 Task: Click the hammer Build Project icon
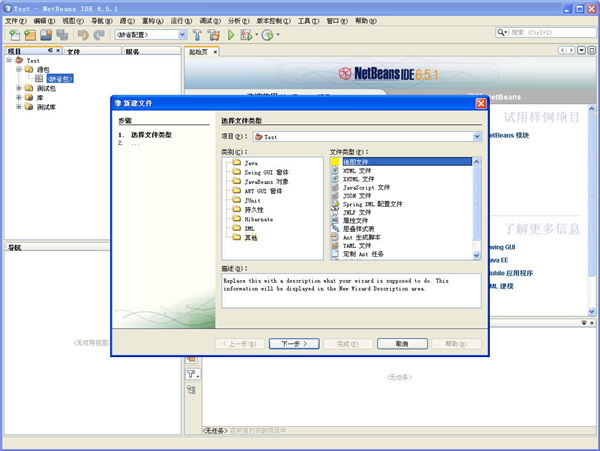click(x=197, y=35)
